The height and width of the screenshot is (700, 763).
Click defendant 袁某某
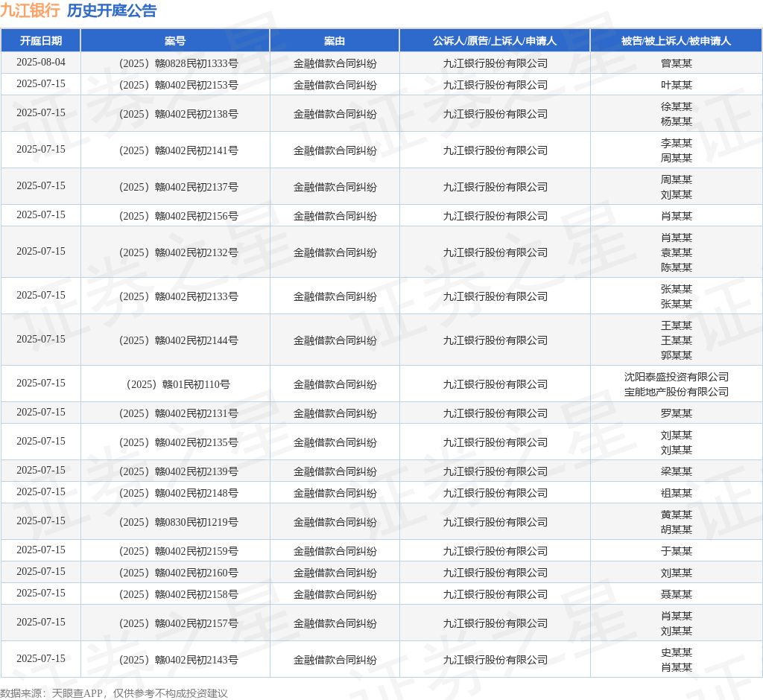[x=677, y=252]
